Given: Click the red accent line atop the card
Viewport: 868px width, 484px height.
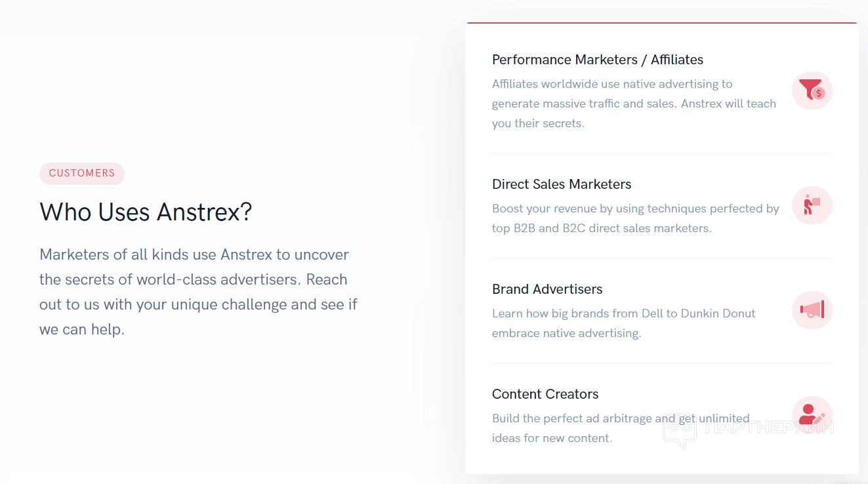Looking at the screenshot, I should pos(661,23).
